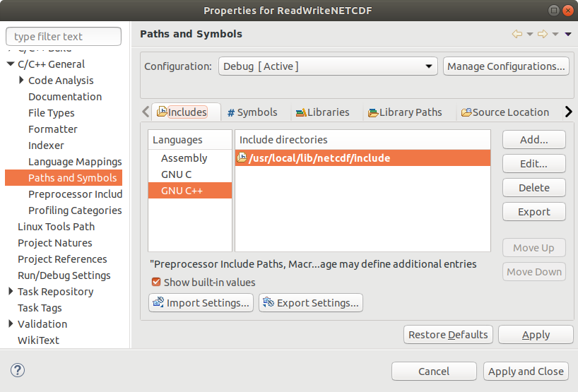Click the help question mark icon
Screen dimensions: 578x392
pyautogui.click(x=18, y=371)
